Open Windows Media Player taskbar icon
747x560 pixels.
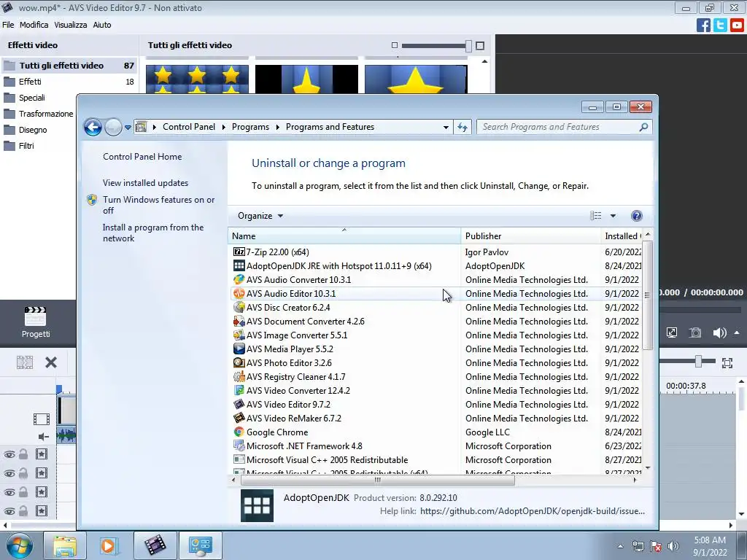tap(109, 545)
